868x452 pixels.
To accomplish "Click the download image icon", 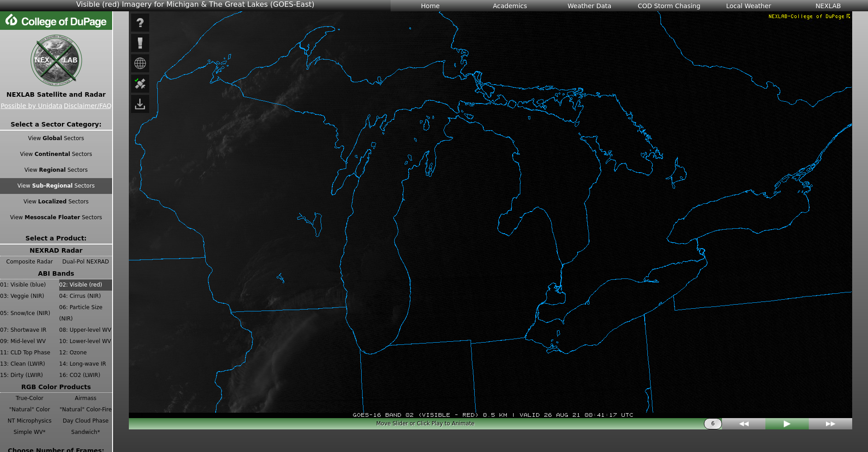I will click(140, 104).
